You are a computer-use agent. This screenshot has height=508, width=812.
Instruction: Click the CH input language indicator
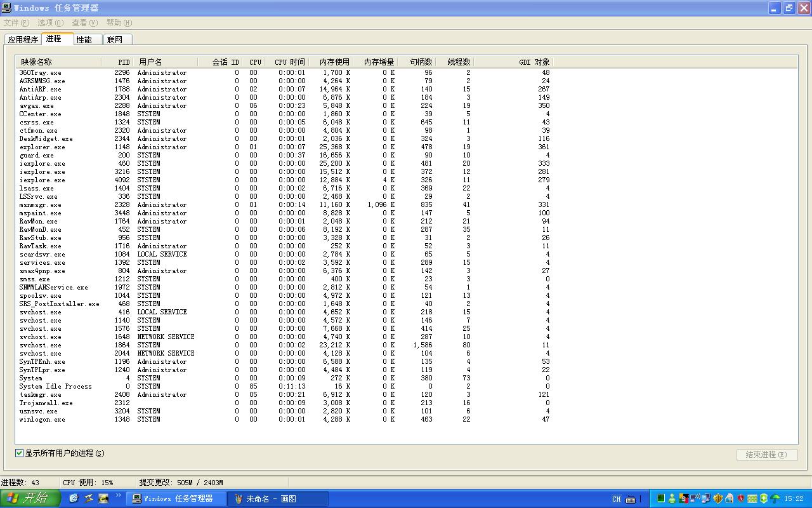coord(617,499)
